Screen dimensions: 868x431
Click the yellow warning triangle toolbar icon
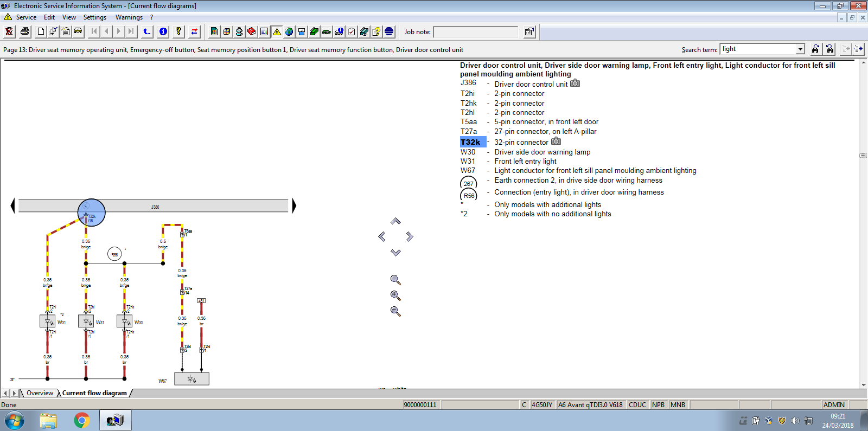tap(277, 31)
